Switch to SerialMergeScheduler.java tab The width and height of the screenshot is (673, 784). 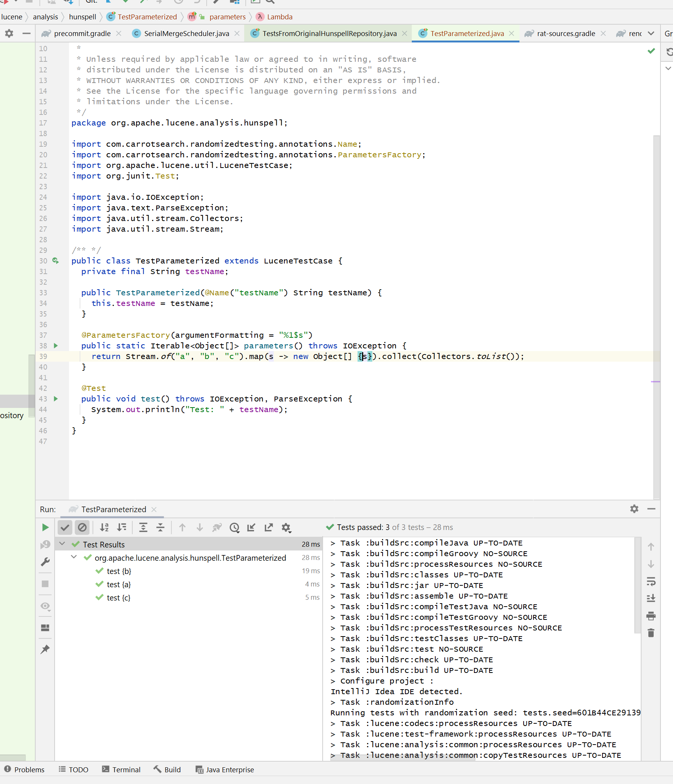pyautogui.click(x=187, y=33)
